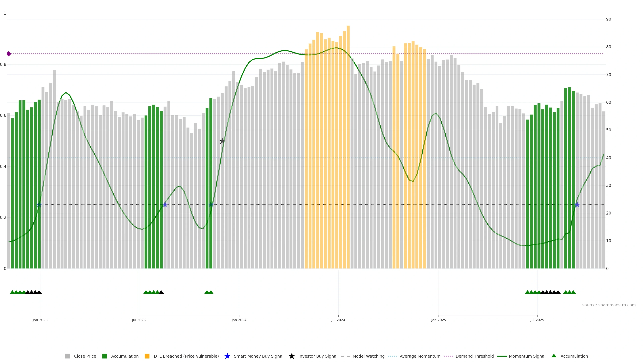Click the Investor Buy Signal legend label
The height and width of the screenshot is (362, 644).
(x=318, y=356)
